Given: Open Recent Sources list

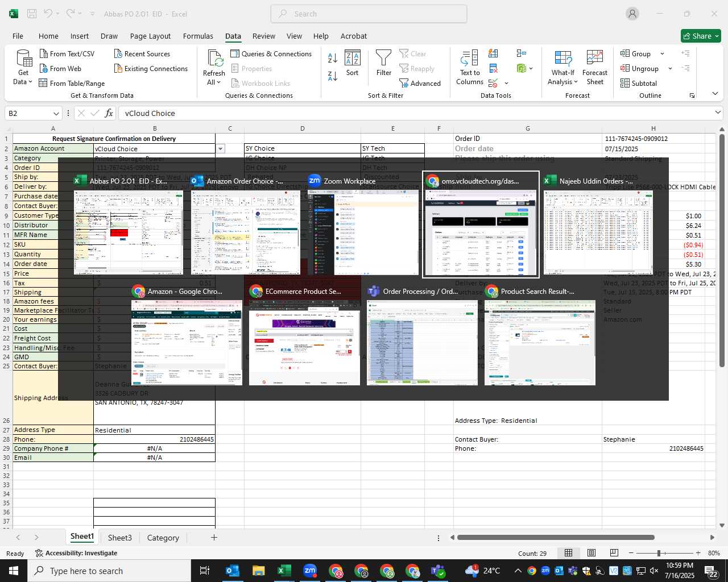Looking at the screenshot, I should tap(142, 53).
